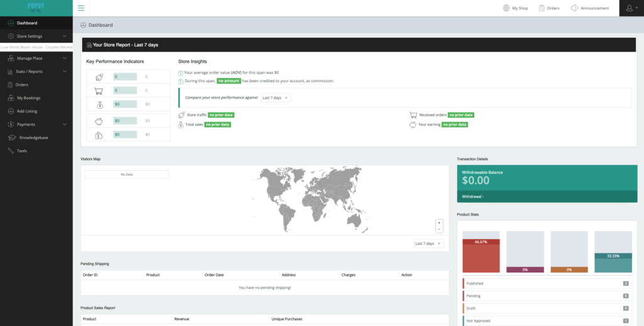Image resolution: width=644 pixels, height=326 pixels.
Task: Expand the Payments sidebar menu
Action: pyautogui.click(x=65, y=124)
